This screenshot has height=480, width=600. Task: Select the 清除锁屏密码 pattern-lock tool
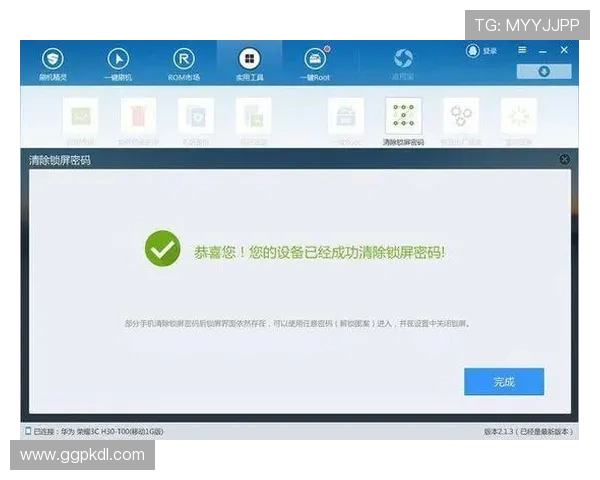pos(403,116)
